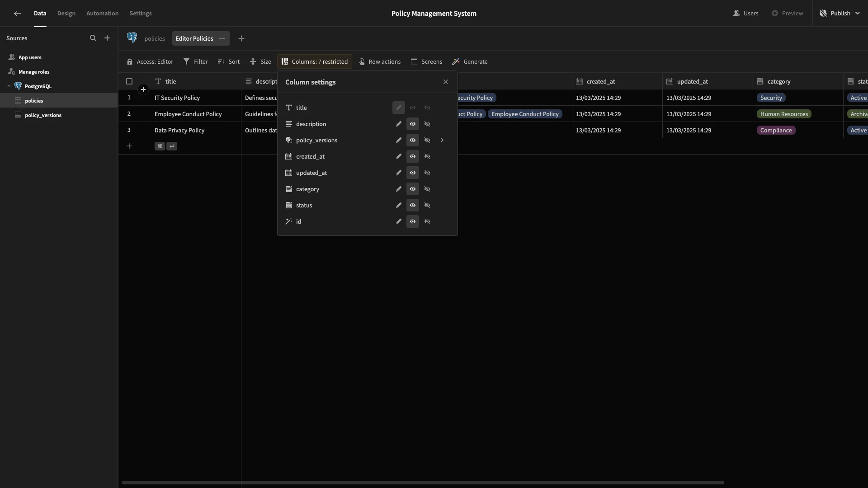Add a new source with plus icon
Image resolution: width=868 pixels, height=488 pixels.
click(107, 38)
